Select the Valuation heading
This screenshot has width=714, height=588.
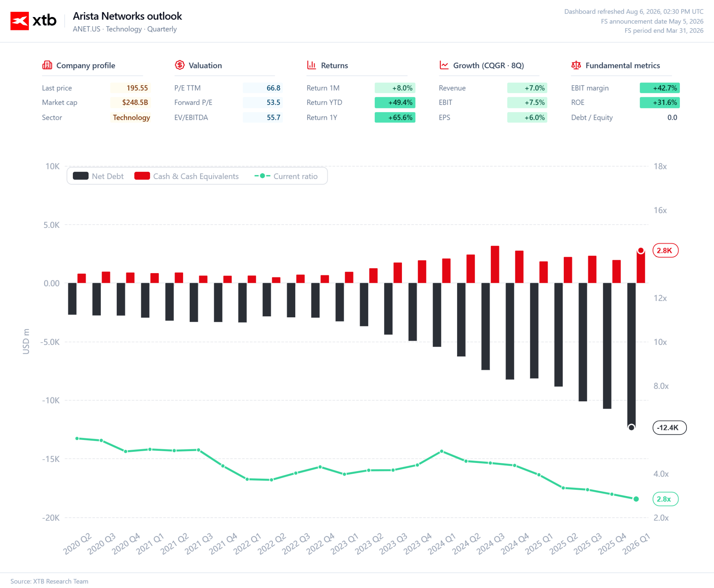[205, 65]
